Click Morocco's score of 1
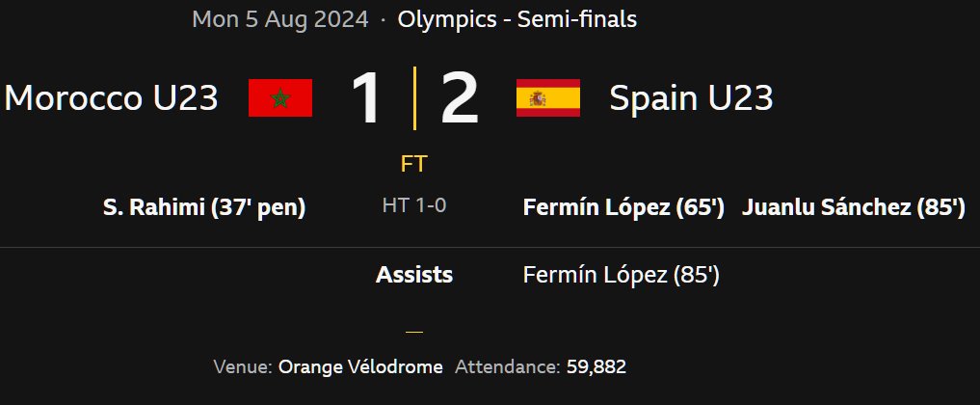980x405 pixels. [367, 98]
